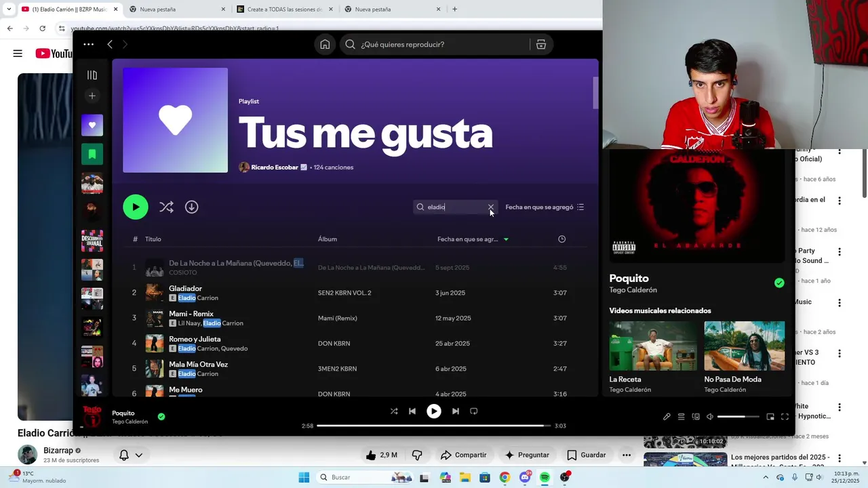Screen dimensions: 868x488
Task: Open the miniplayer icon
Action: point(770,417)
